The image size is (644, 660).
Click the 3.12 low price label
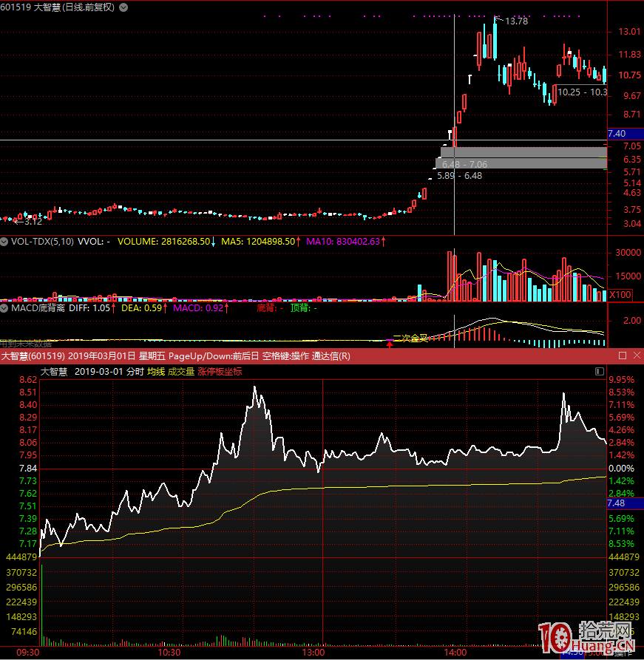tap(33, 222)
